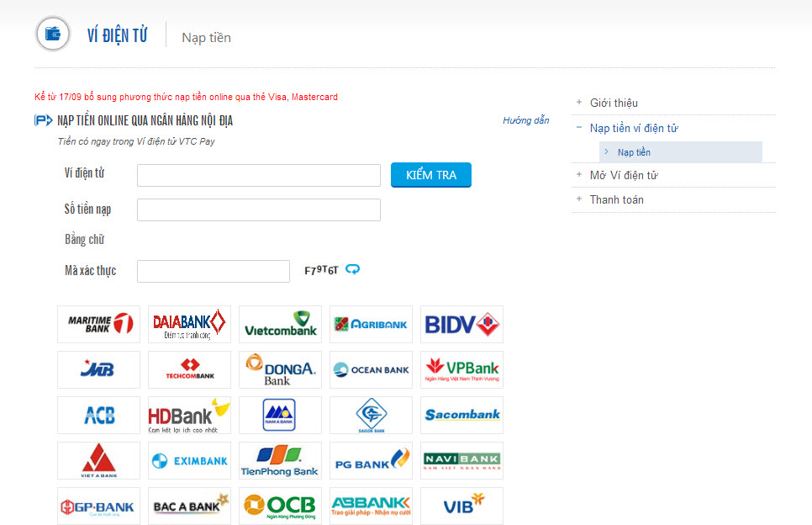Select HDBank logo
Viewport: 812px width, 525px height.
189,415
